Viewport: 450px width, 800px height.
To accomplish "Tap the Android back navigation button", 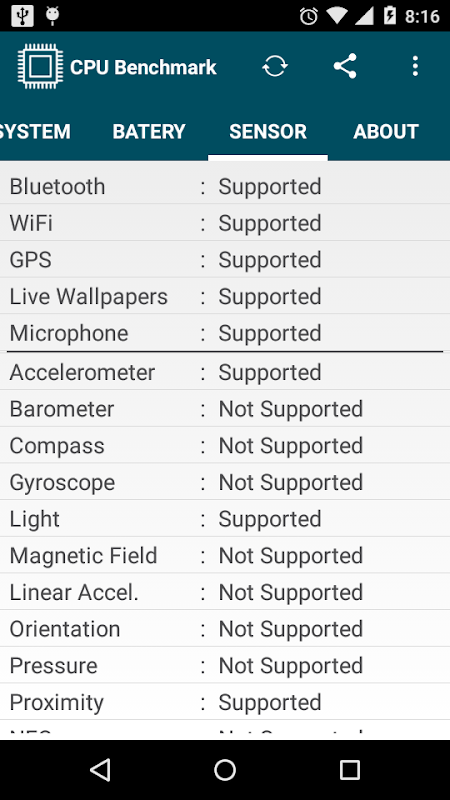I will click(x=100, y=769).
